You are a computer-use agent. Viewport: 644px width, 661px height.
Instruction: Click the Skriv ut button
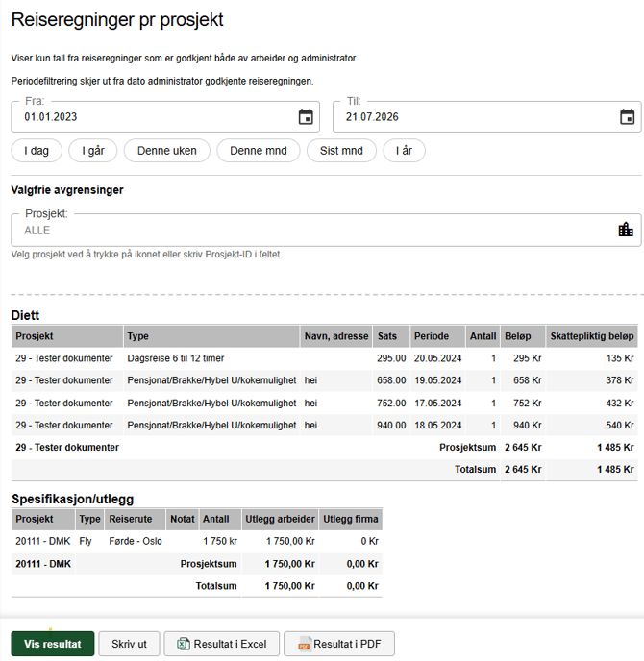click(x=129, y=644)
